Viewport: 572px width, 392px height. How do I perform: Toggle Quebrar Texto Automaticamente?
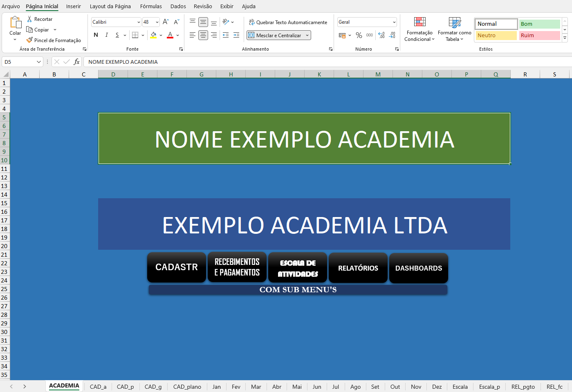pos(288,22)
